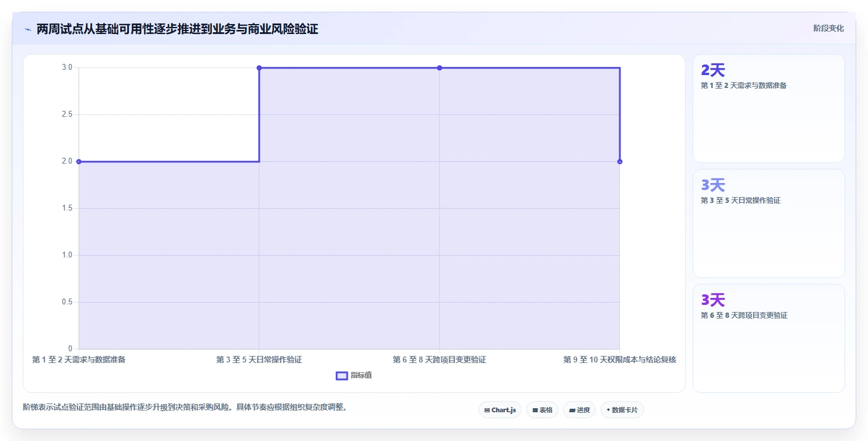
Task: Click the 指标值 legend label
Action: (x=361, y=375)
